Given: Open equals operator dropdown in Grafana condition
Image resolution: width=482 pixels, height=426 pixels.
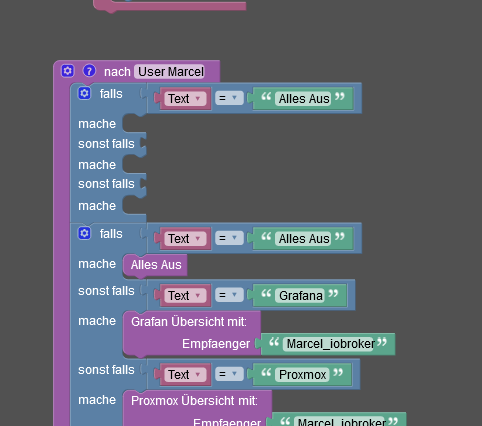Looking at the screenshot, I should 229,295.
